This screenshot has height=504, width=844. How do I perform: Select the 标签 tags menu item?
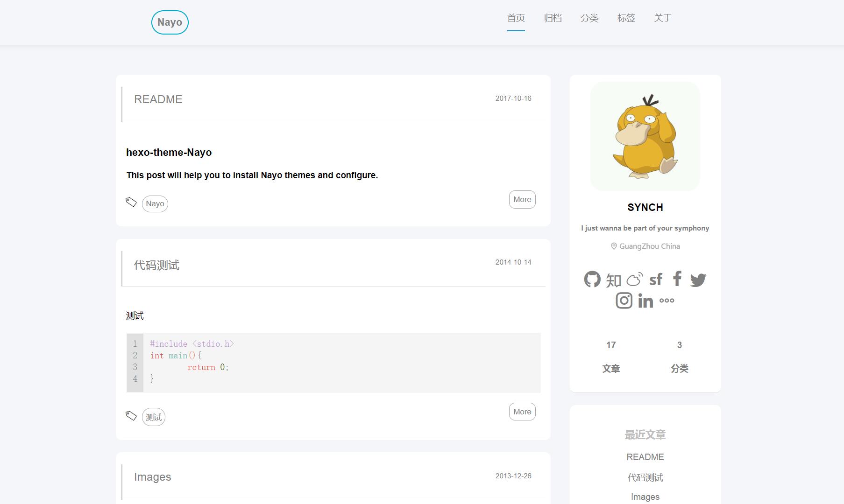(626, 18)
